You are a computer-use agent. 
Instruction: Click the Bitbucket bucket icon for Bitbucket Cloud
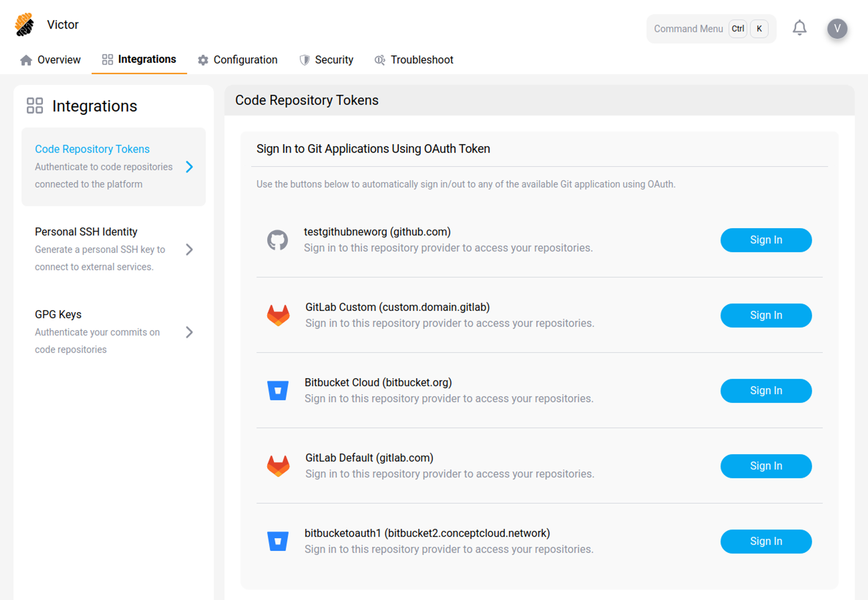coord(278,391)
